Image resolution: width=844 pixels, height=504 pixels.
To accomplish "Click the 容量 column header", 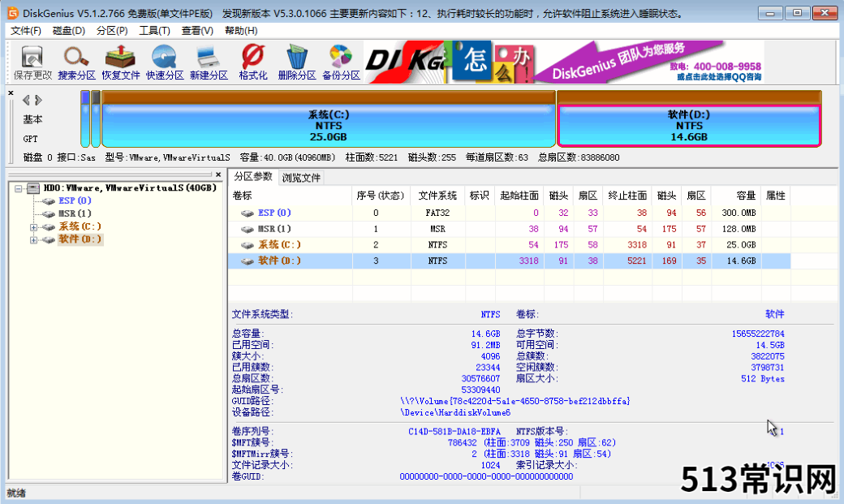I will click(736, 196).
